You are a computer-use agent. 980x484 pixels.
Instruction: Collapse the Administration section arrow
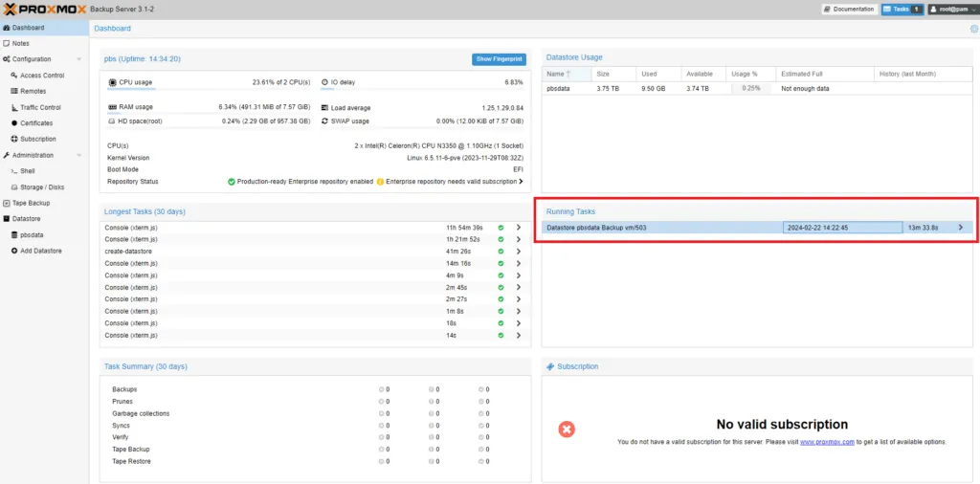tap(78, 156)
